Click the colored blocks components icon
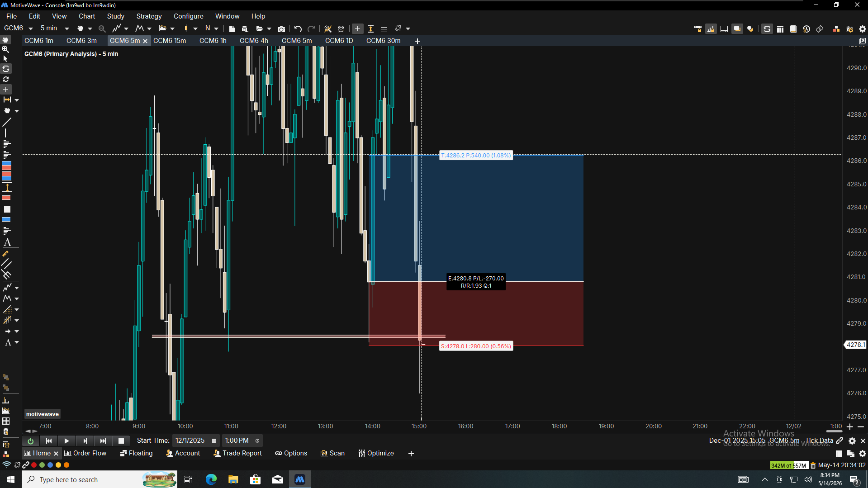The height and width of the screenshot is (488, 868). click(x=836, y=29)
